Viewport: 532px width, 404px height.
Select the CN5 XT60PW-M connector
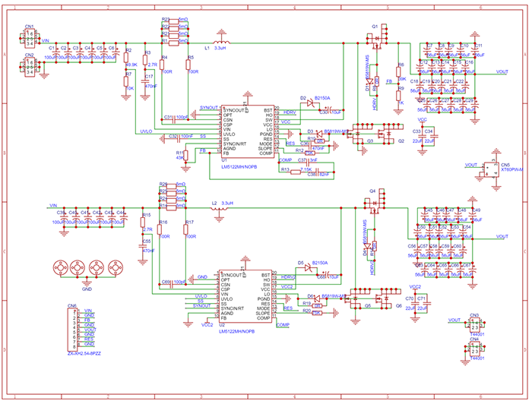[491, 169]
